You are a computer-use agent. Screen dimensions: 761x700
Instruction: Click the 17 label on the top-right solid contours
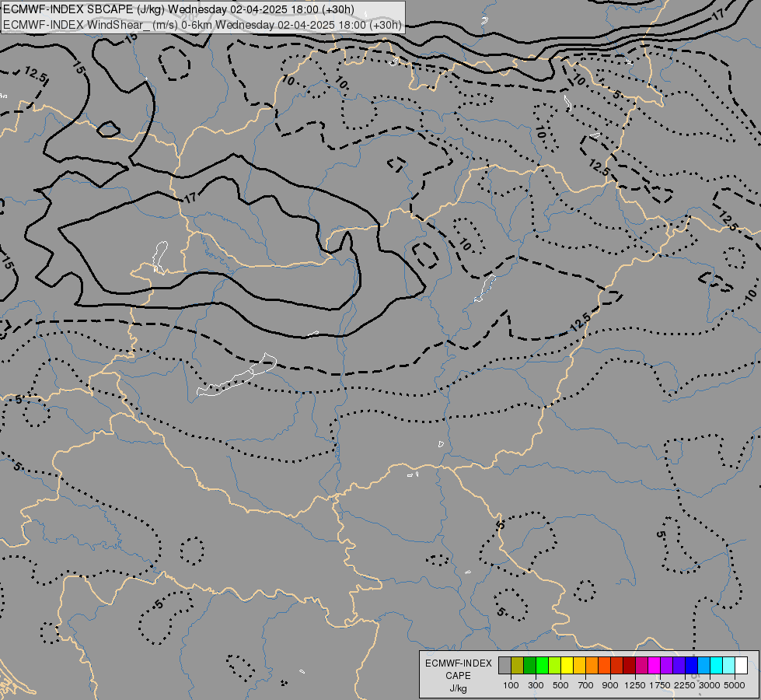click(x=718, y=15)
